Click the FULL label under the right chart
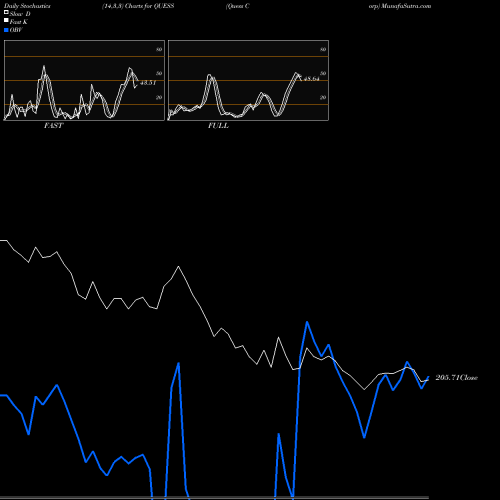 [x=218, y=126]
